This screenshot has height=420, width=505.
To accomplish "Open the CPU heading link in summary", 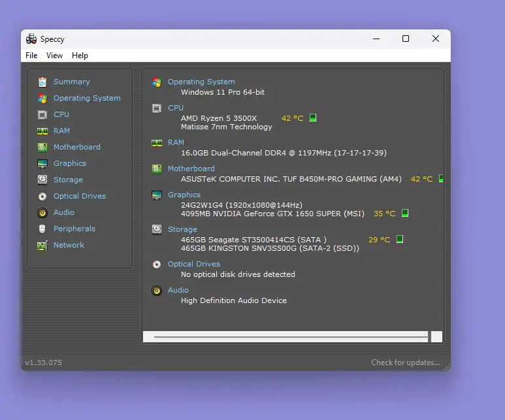I will click(x=176, y=108).
